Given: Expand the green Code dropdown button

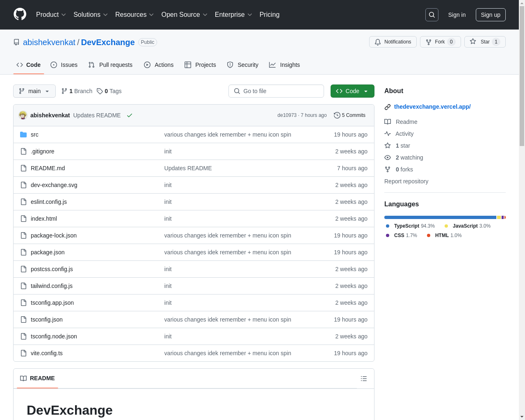Looking at the screenshot, I should pos(352,91).
